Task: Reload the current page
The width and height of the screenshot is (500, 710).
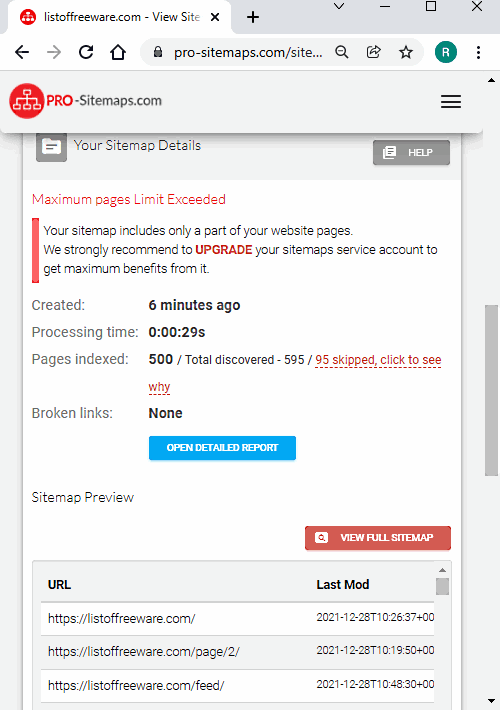Action: tap(86, 53)
